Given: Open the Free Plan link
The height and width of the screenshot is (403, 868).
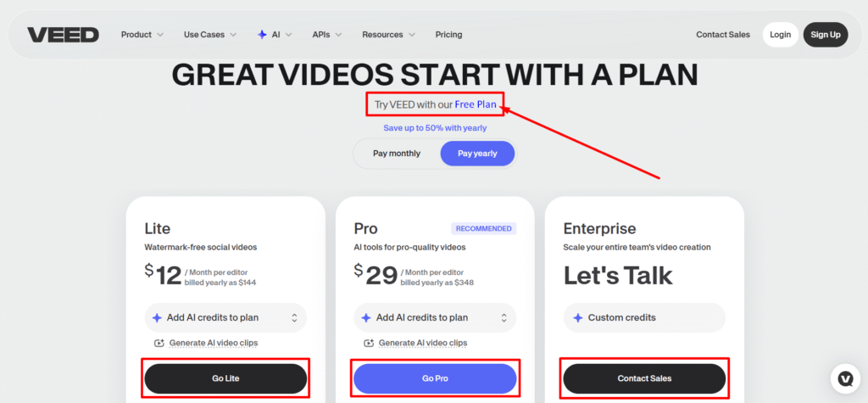Looking at the screenshot, I should [476, 104].
